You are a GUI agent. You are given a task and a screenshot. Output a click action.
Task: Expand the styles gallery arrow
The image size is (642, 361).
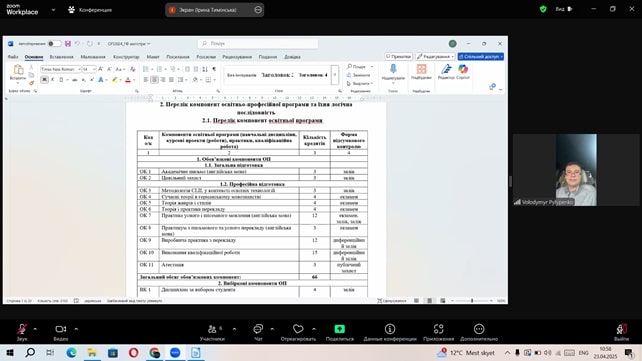click(x=335, y=75)
